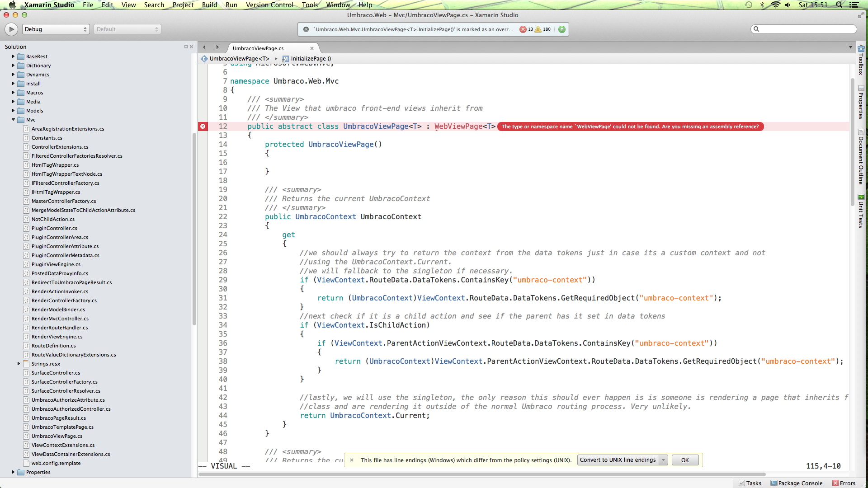Click the warning count icon showing 180
This screenshot has width=868, height=488.
tap(538, 29)
